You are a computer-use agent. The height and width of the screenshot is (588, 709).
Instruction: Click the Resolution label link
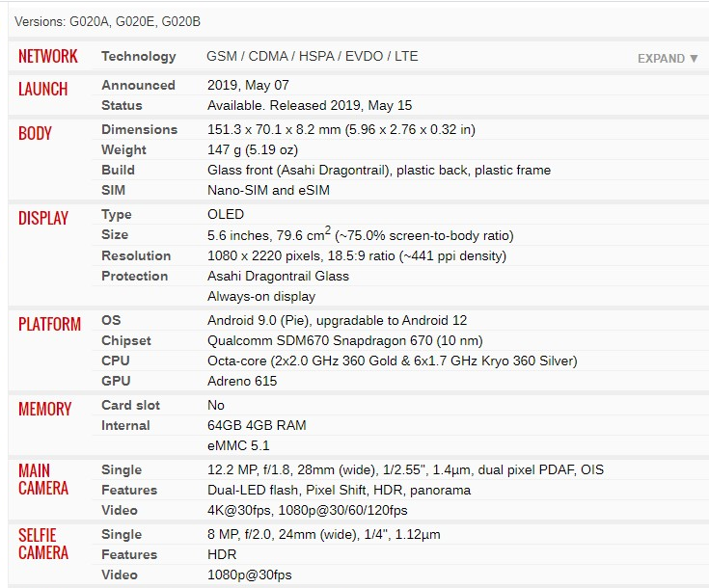tap(136, 255)
